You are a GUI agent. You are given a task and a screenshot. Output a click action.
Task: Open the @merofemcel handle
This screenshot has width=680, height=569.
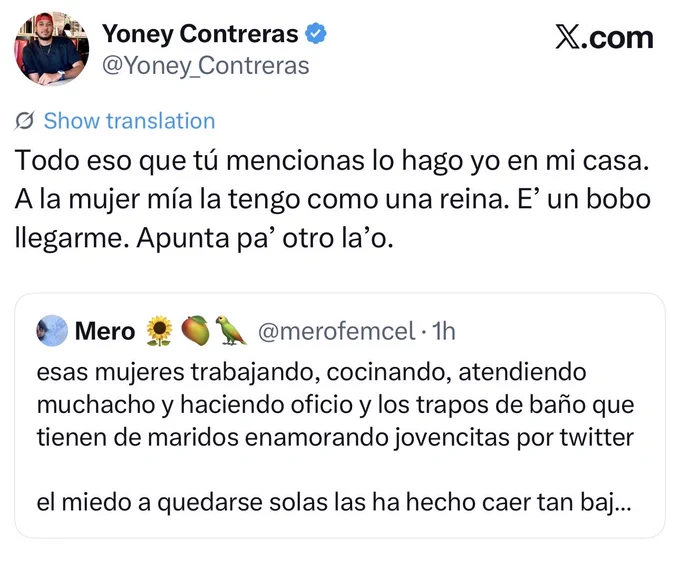coord(337,332)
